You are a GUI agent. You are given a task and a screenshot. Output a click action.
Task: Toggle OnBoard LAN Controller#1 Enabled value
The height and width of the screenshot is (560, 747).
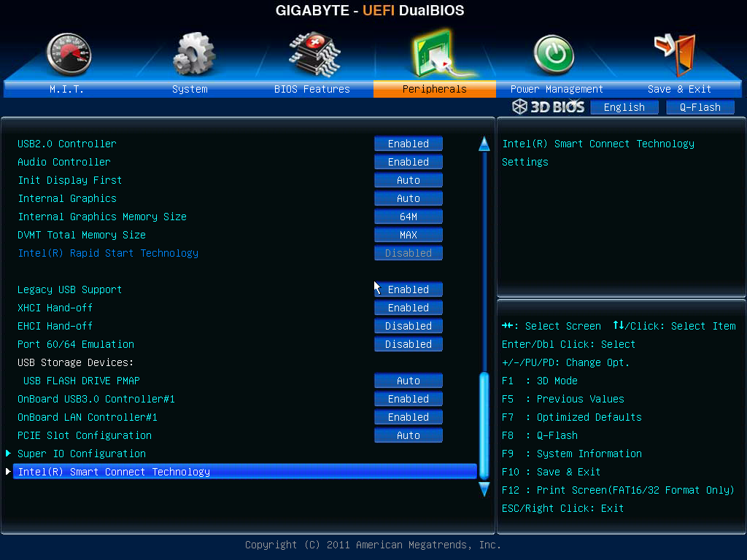[409, 417]
